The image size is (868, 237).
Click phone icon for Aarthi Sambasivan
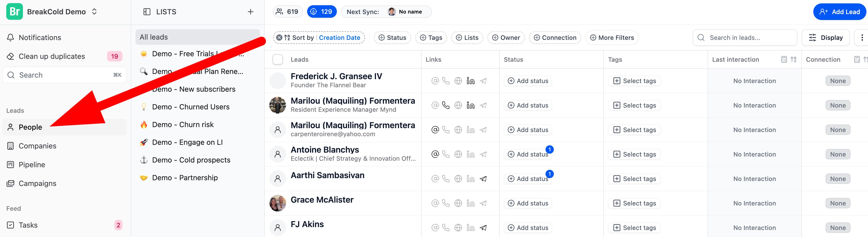[x=445, y=179]
